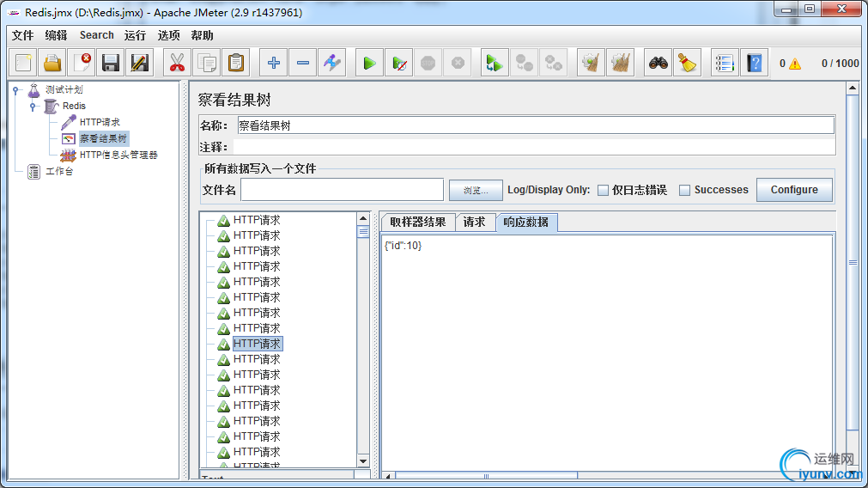Paste element with clipboard icon
868x488 pixels.
pyautogui.click(x=236, y=63)
